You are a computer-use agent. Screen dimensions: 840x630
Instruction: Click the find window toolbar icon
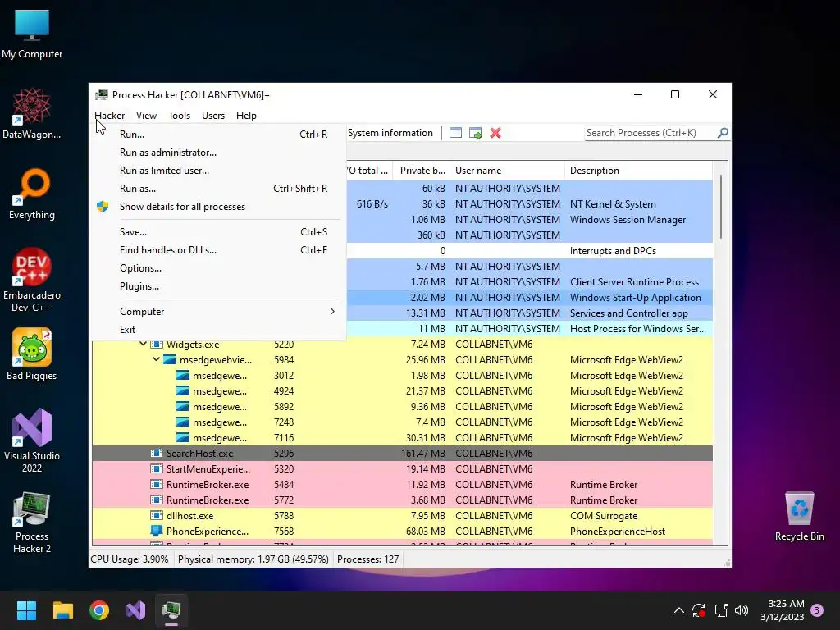tap(455, 133)
